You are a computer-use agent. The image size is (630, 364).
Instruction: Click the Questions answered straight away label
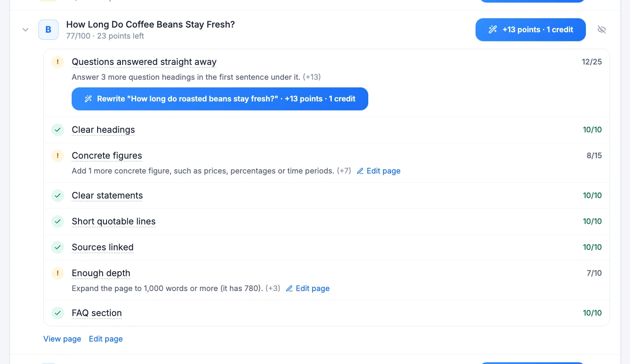(x=144, y=62)
